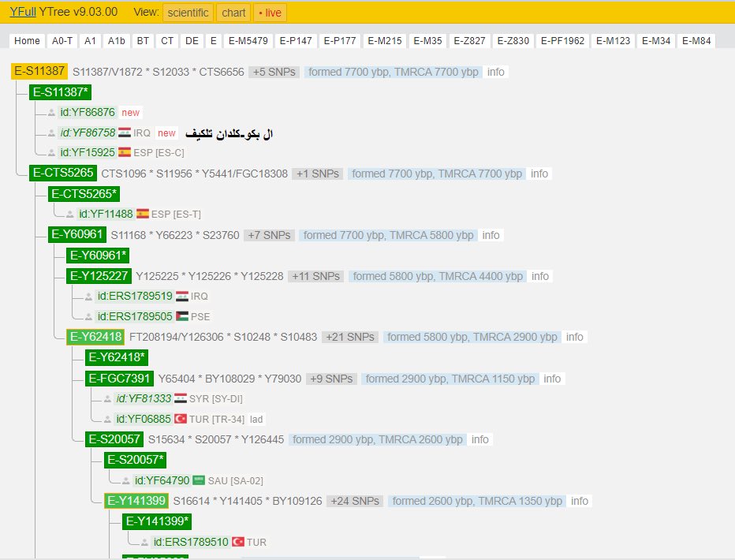
Task: Click person icon beside id:YF86876
Action: pos(51,113)
